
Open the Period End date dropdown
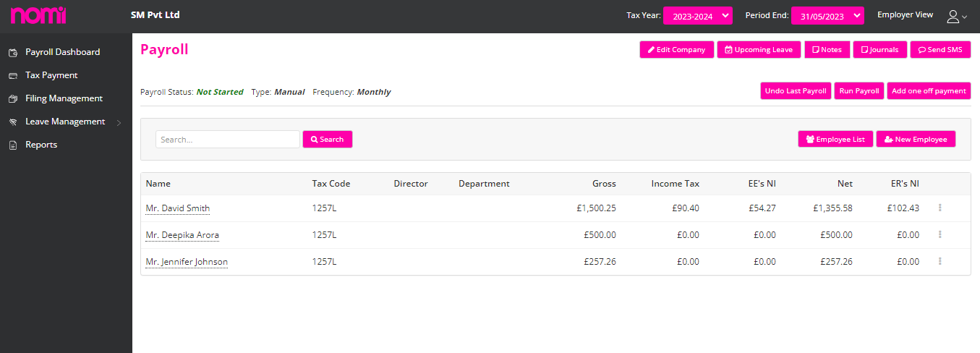click(x=827, y=16)
